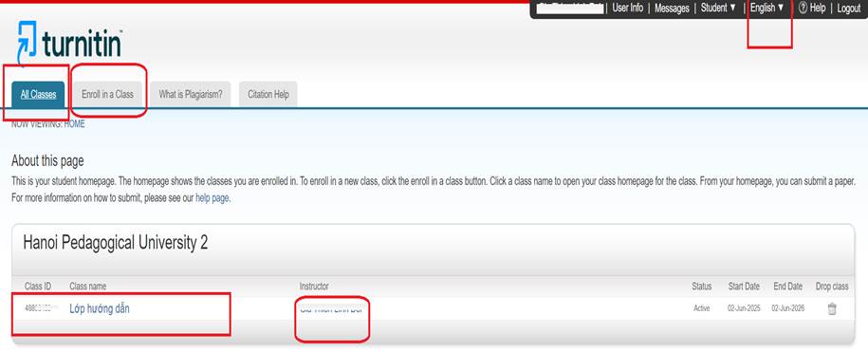Click the instructor name link
Viewport: 868px width, 352px height.
331,309
